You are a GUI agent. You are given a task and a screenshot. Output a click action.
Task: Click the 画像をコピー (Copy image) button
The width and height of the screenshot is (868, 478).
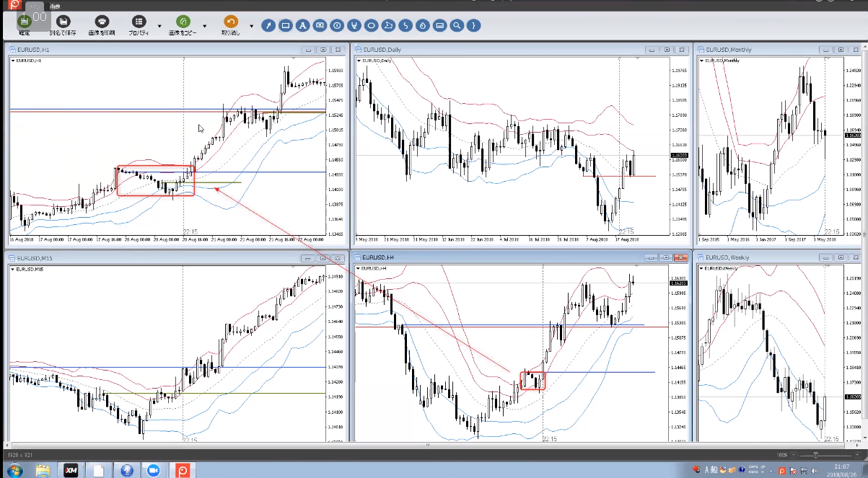183,22
